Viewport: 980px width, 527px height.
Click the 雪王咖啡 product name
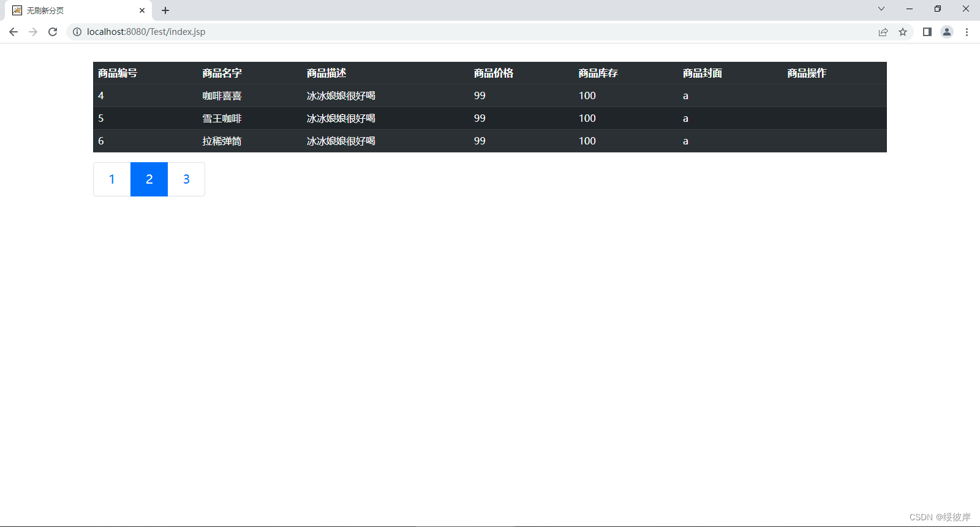[222, 119]
